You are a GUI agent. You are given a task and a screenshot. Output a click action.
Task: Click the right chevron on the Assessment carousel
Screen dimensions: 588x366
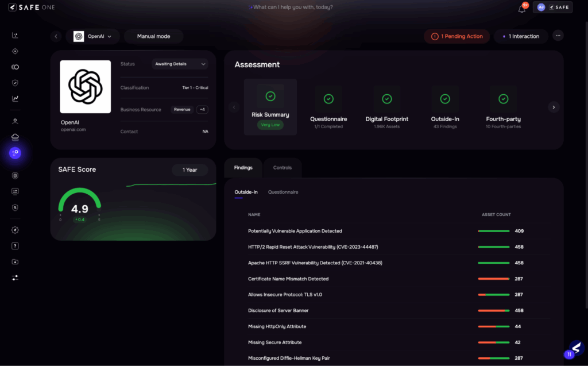pyautogui.click(x=553, y=107)
